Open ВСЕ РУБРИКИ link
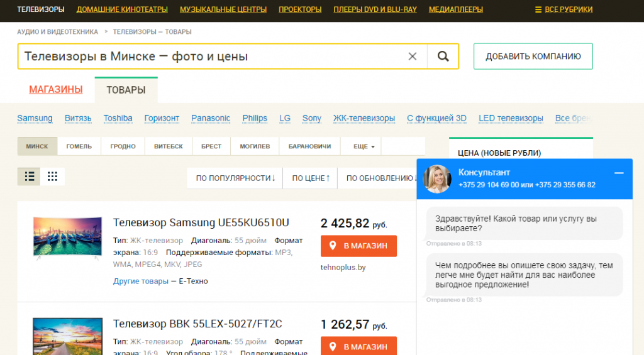The height and width of the screenshot is (355, 644). tap(569, 9)
